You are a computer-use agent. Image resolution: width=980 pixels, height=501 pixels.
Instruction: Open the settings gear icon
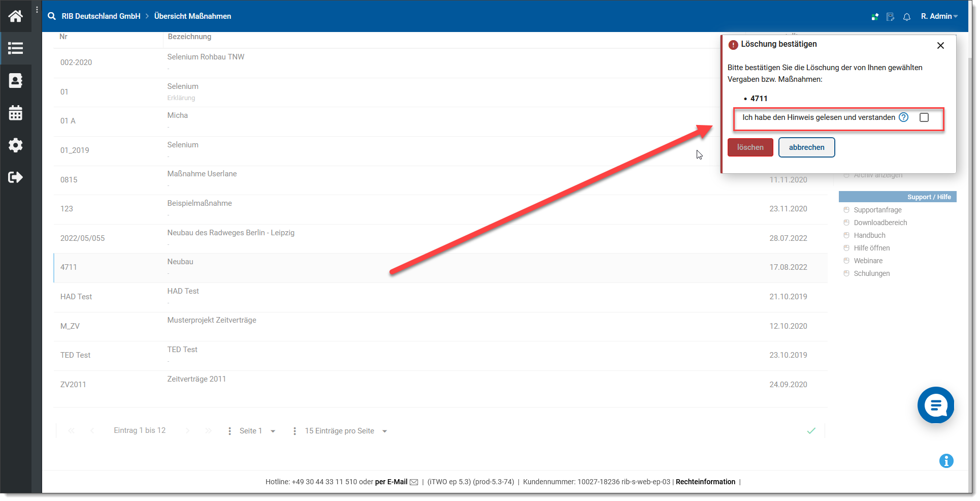(x=15, y=145)
